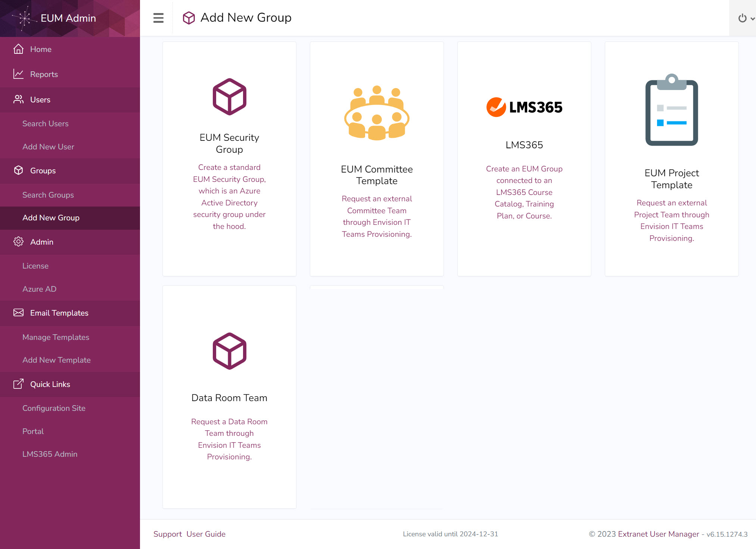756x549 pixels.
Task: Open the User Guide footer link
Action: click(206, 534)
